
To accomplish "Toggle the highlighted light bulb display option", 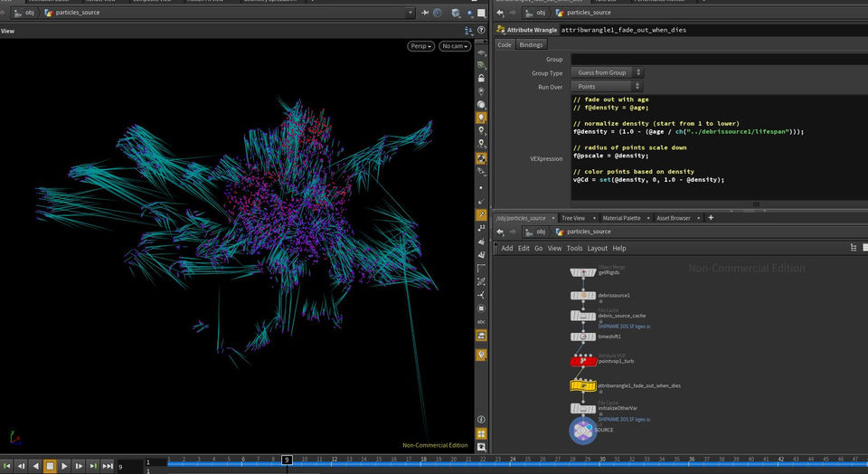I will (x=482, y=118).
